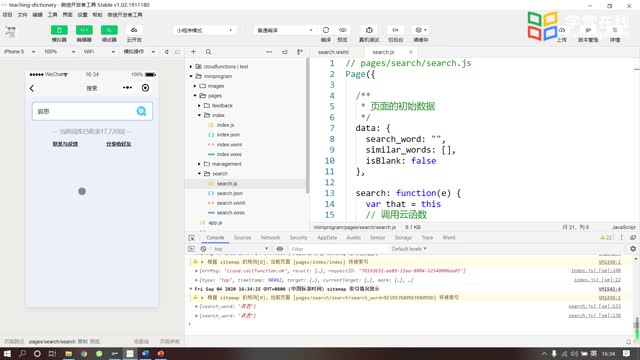Click the Preview eye icon in toolbar
The height and width of the screenshot is (360, 640).
(x=342, y=30)
